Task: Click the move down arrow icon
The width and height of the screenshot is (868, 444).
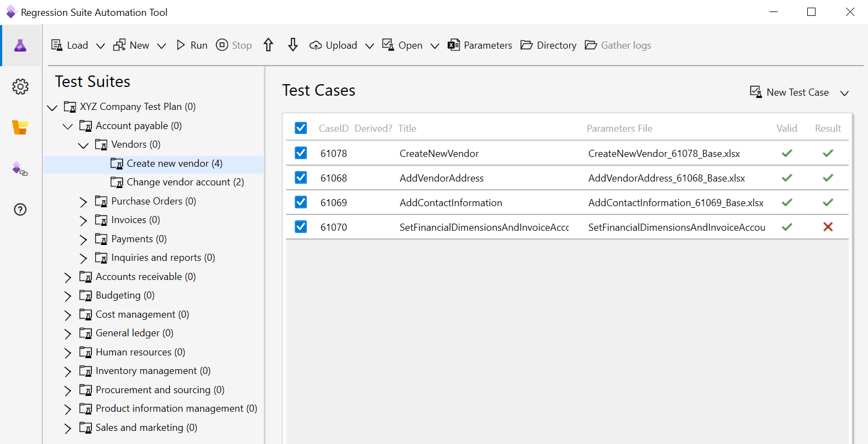Action: click(293, 45)
